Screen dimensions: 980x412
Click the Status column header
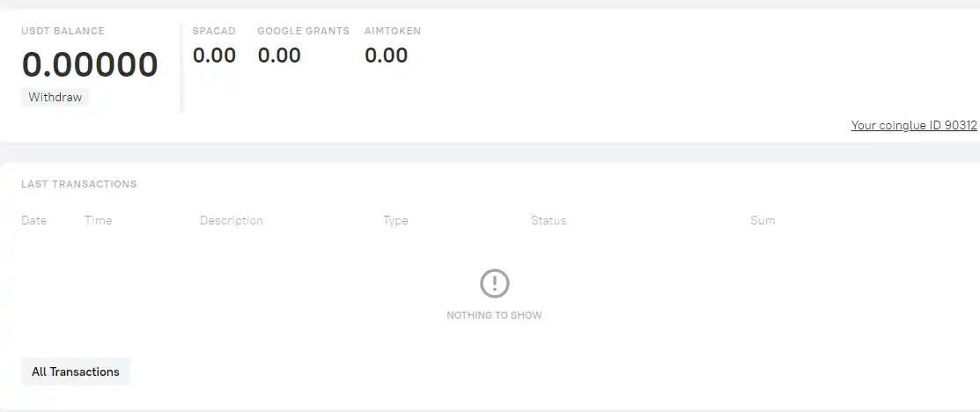point(549,221)
